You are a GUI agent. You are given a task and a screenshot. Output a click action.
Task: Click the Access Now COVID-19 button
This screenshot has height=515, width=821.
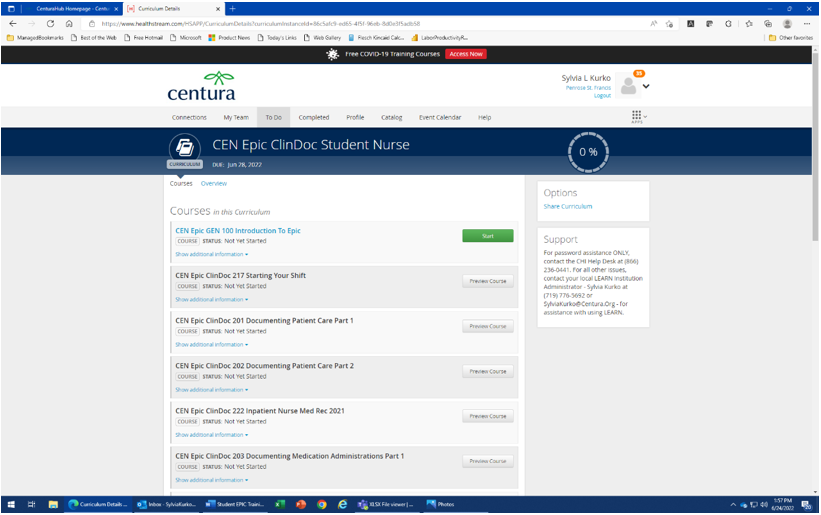[466, 54]
